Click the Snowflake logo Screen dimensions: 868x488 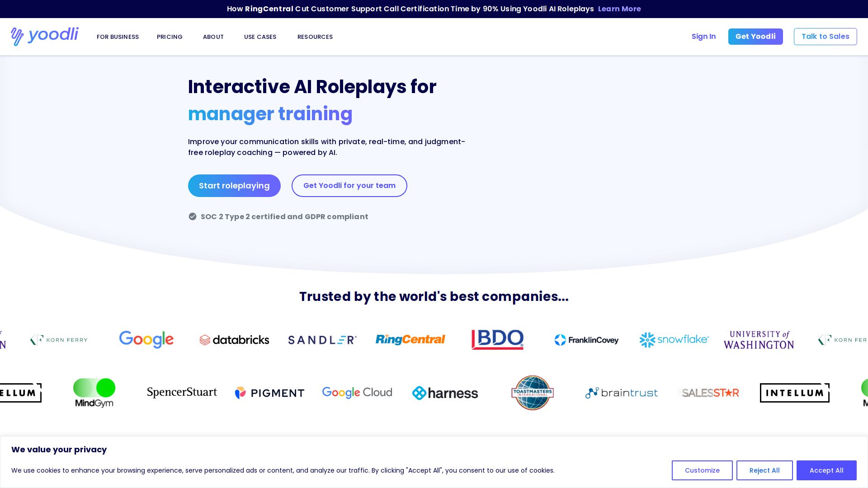(674, 339)
